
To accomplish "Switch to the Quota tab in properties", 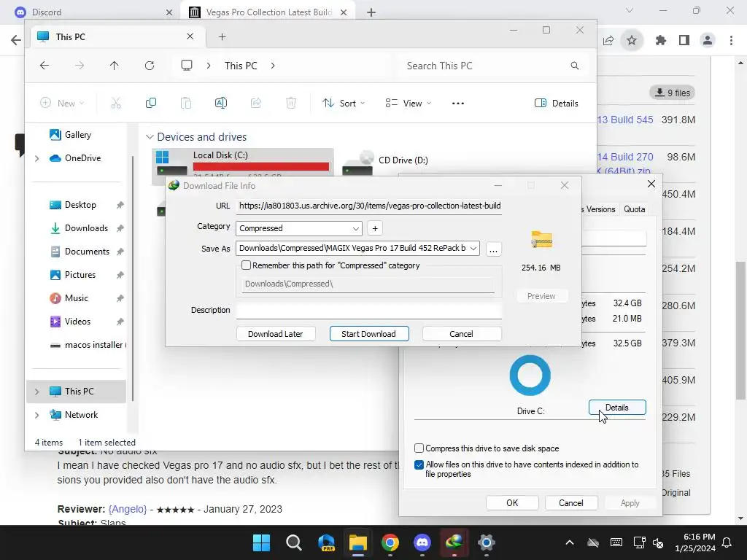I will [x=634, y=209].
